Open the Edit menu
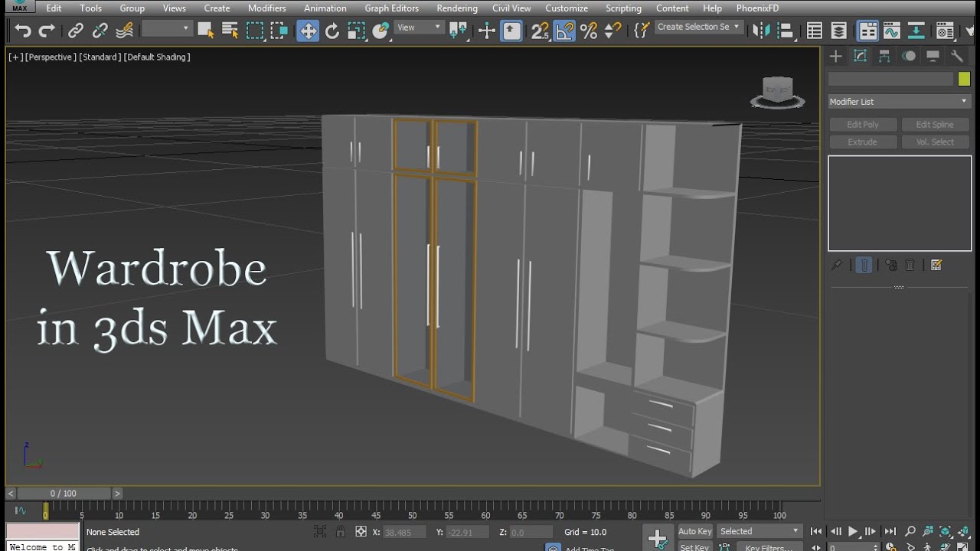 point(54,8)
